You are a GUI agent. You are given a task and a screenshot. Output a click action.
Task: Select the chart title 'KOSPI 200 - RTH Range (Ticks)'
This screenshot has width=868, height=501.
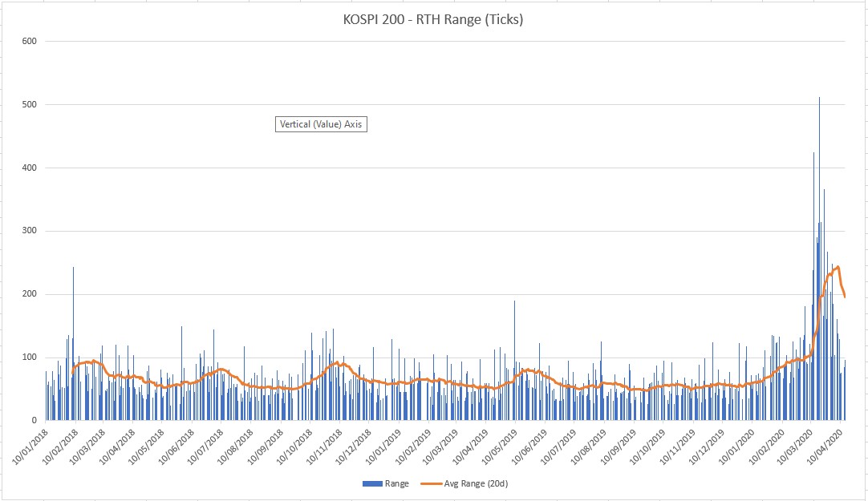433,19
